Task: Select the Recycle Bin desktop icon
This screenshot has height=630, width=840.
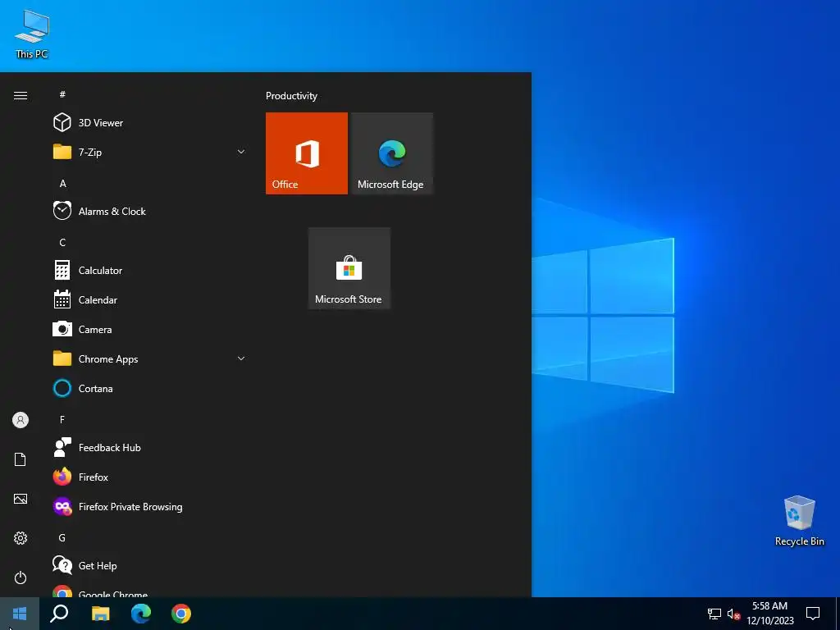Action: point(799,521)
